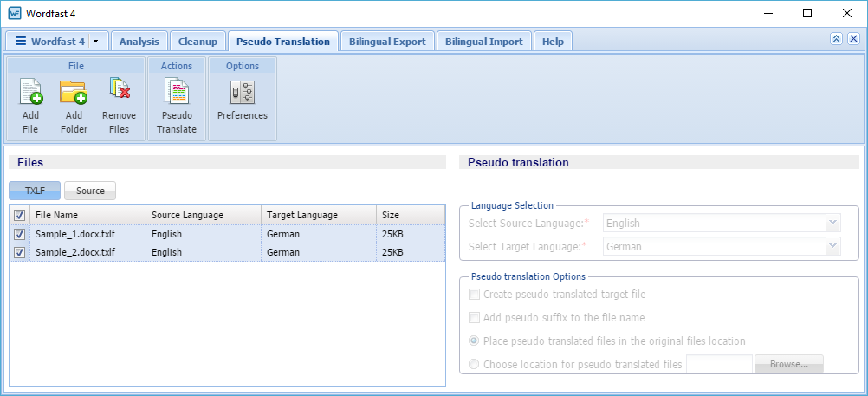Click the Add Folder icon
This screenshot has width=868, height=396.
tap(74, 92)
